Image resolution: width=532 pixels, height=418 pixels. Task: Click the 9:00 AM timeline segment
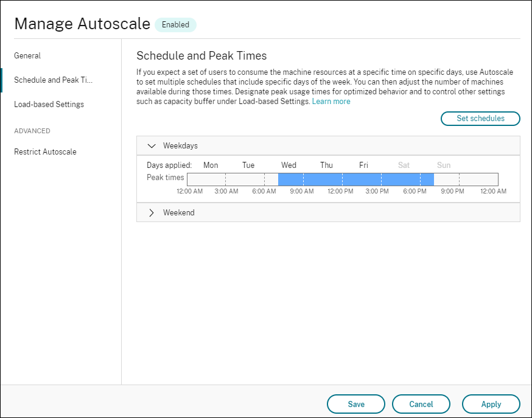301,178
